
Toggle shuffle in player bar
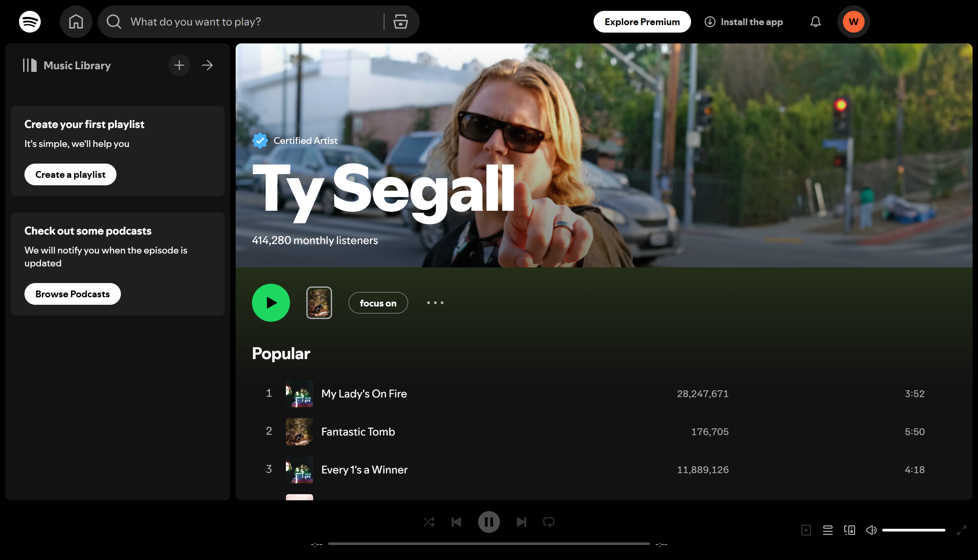[429, 522]
